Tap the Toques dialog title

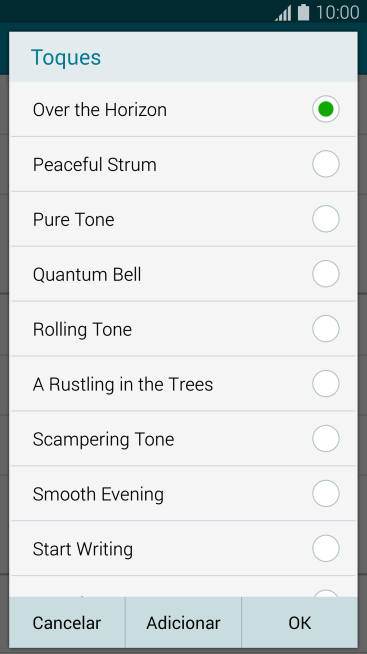[x=66, y=58]
